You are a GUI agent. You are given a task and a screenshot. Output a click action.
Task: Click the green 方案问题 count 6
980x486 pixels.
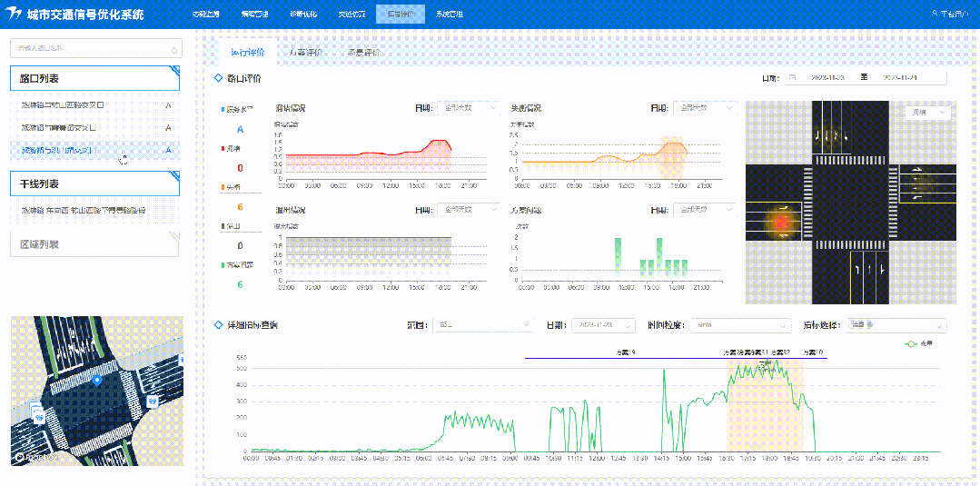pos(240,284)
